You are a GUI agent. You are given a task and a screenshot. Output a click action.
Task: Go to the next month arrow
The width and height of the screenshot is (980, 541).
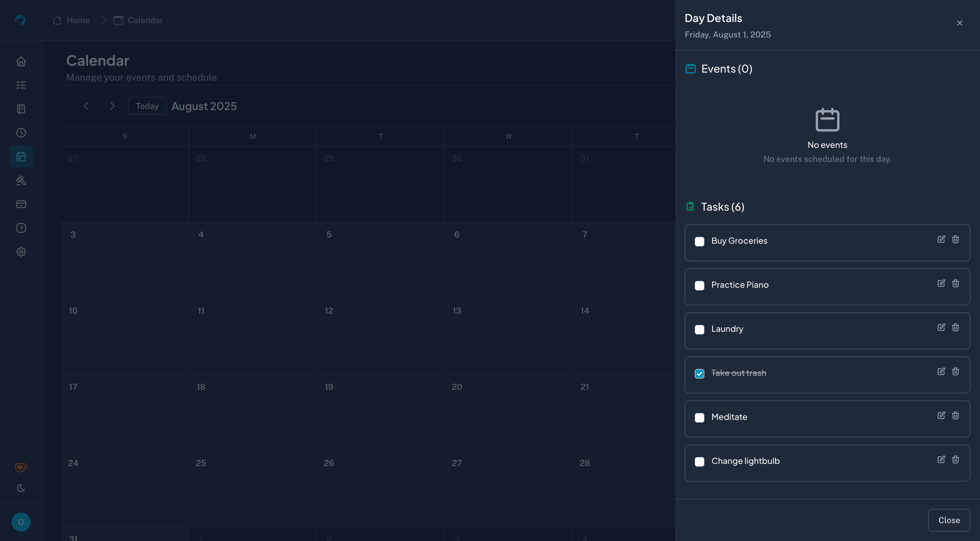click(112, 106)
